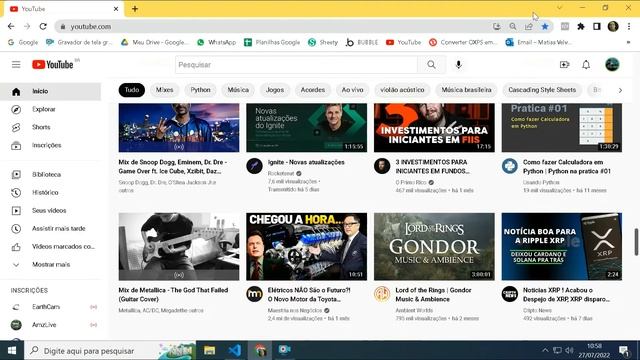Select the Python filter chip
The height and width of the screenshot is (360, 640).
pos(200,90)
